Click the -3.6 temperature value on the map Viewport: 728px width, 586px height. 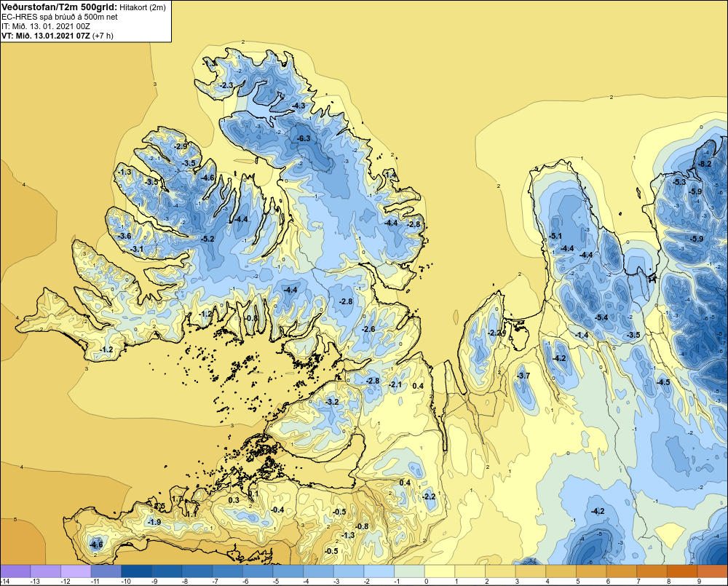[x=124, y=236]
